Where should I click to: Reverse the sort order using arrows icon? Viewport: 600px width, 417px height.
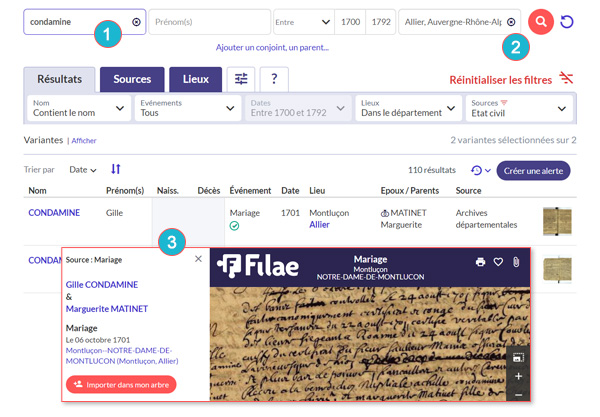click(x=116, y=170)
